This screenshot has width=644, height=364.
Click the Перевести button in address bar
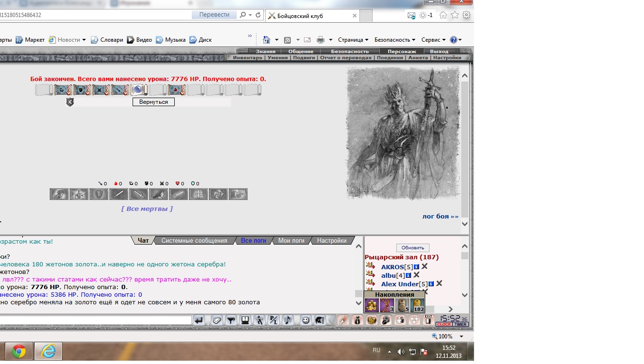point(214,15)
